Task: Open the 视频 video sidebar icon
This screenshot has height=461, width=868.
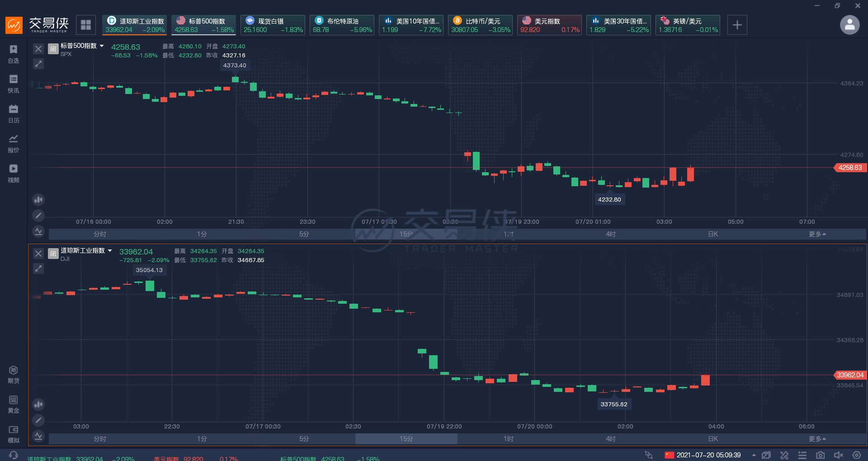Action: coord(14,174)
